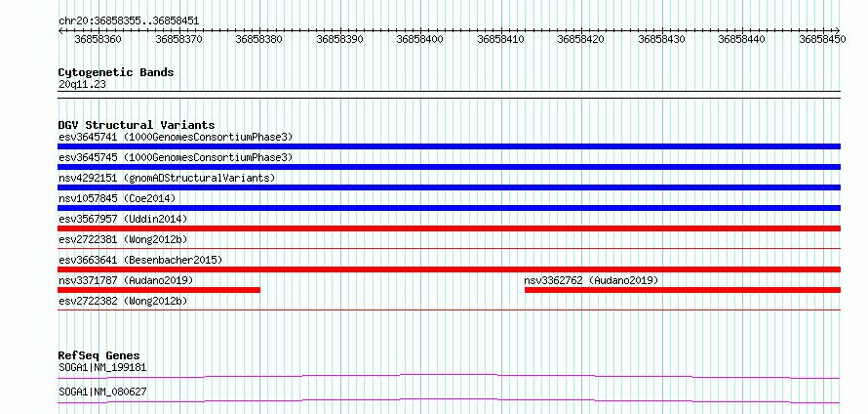The width and height of the screenshot is (868, 414).
Task: Click the thin red line under esv2722381
Action: [x=449, y=249]
